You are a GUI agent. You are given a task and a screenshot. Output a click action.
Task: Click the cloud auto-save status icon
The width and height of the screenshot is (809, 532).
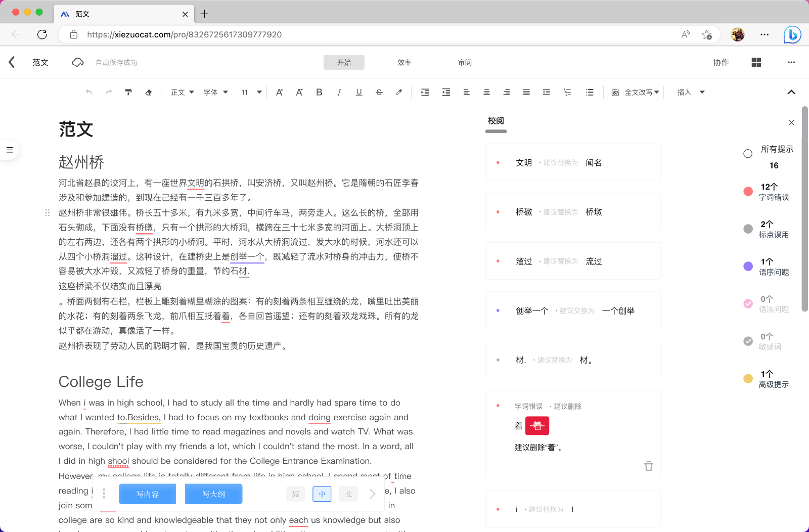[78, 62]
